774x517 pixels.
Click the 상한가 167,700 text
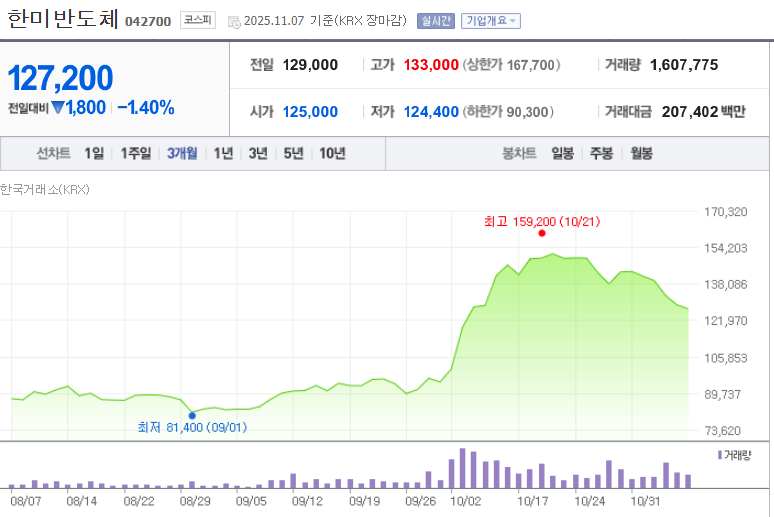[511, 65]
